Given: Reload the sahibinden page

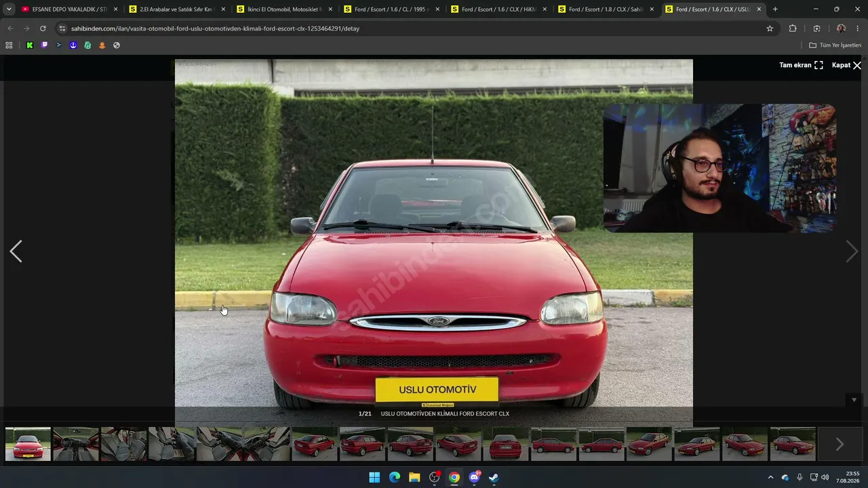Looking at the screenshot, I should tap(43, 28).
